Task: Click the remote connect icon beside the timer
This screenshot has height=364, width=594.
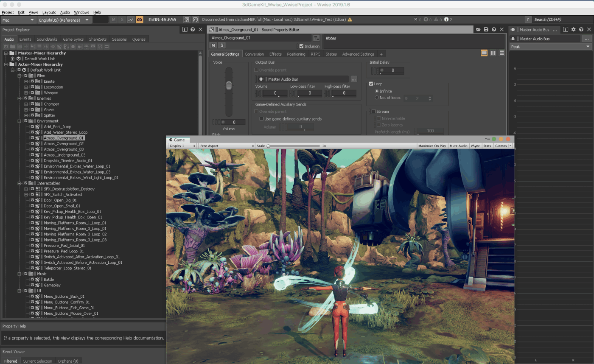Action: tap(187, 20)
